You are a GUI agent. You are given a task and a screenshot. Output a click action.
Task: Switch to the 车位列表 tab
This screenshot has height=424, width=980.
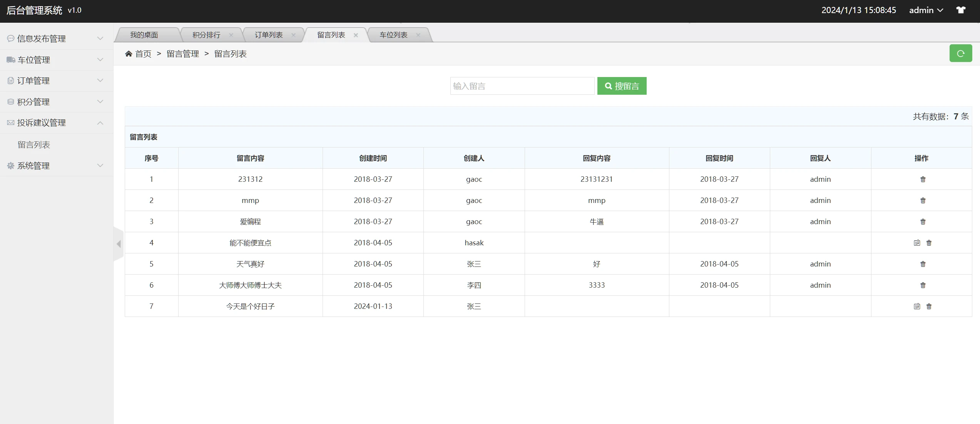[393, 35]
